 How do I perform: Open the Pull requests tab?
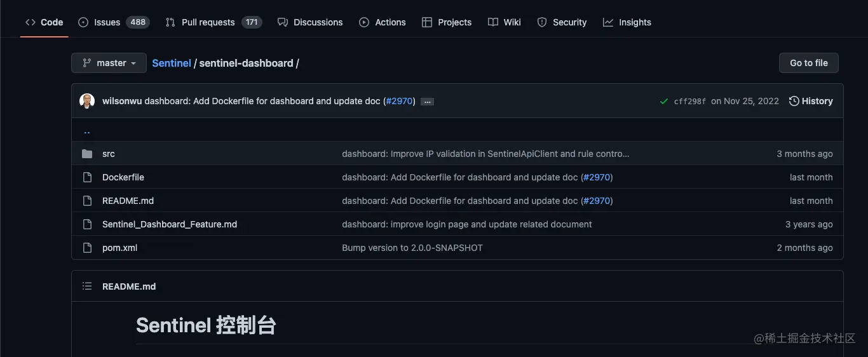point(214,22)
